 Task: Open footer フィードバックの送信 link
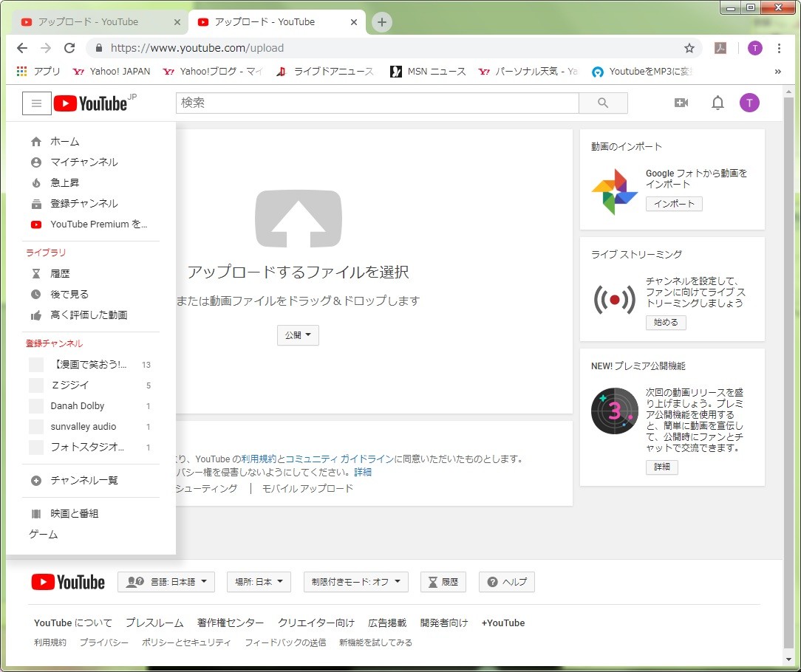[285, 642]
